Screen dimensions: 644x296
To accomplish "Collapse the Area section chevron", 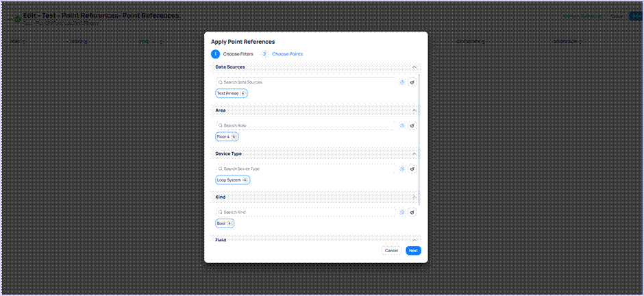I will [414, 110].
